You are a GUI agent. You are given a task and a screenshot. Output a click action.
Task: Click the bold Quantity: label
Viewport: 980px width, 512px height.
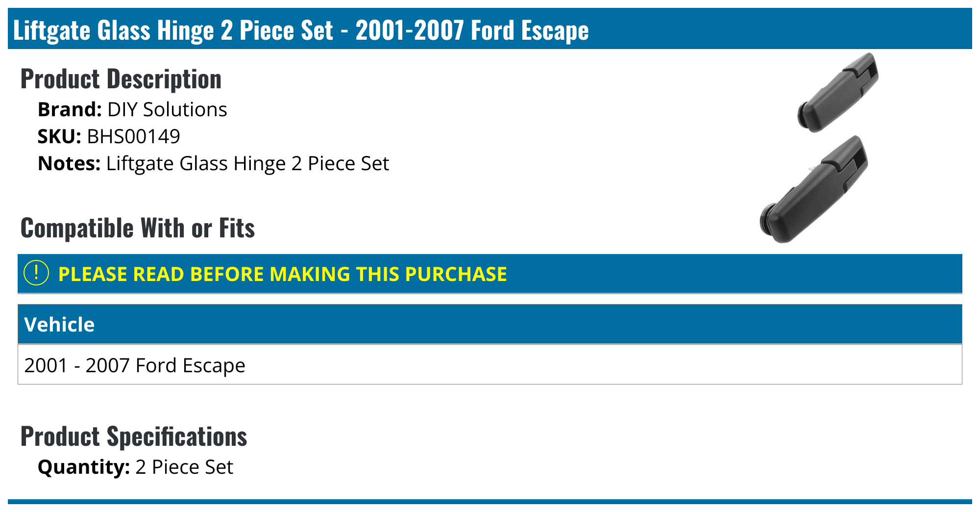[x=84, y=467]
